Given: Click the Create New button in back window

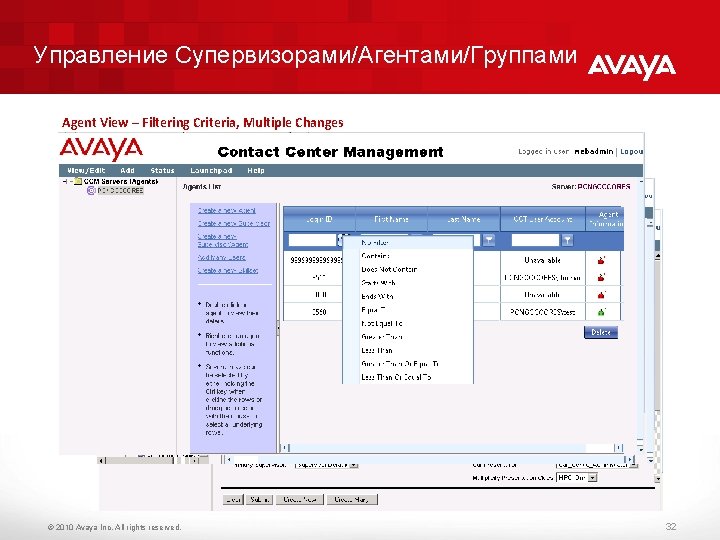Looking at the screenshot, I should tap(299, 499).
